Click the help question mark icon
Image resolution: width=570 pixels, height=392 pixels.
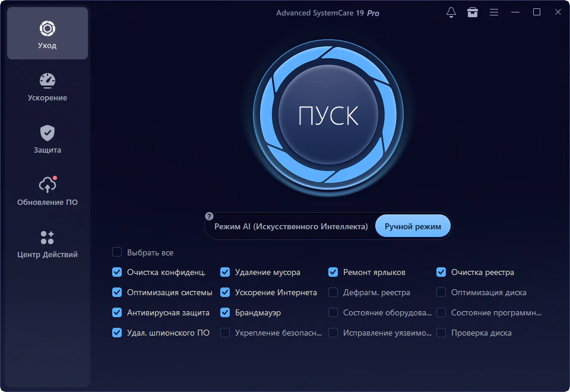[209, 216]
